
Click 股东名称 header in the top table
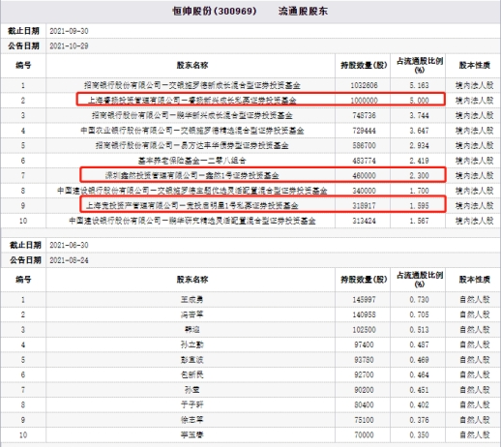[x=192, y=65]
